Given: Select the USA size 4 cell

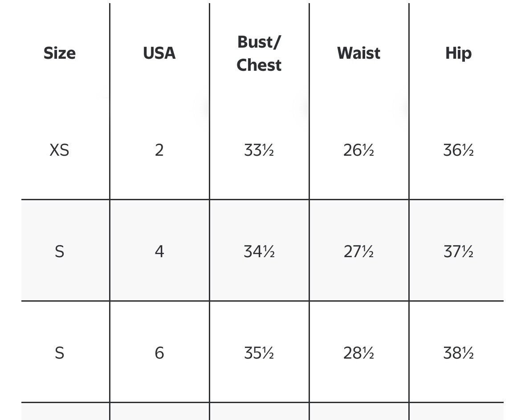Looking at the screenshot, I should (159, 251).
